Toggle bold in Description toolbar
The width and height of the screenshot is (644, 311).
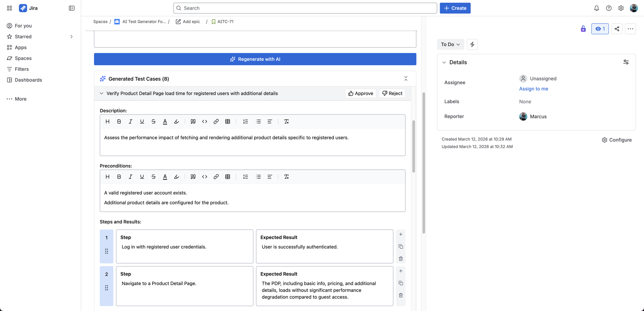119,122
